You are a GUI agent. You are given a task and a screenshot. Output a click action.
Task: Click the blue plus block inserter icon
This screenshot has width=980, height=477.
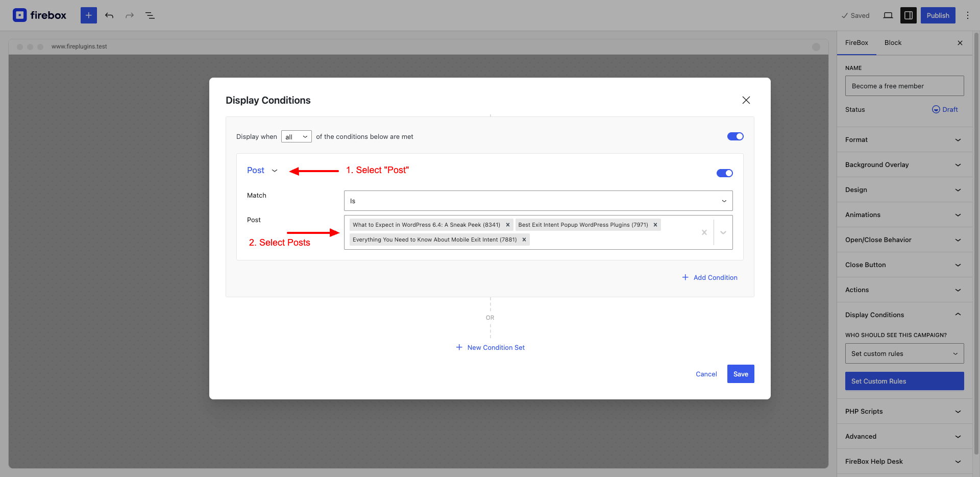(88, 15)
